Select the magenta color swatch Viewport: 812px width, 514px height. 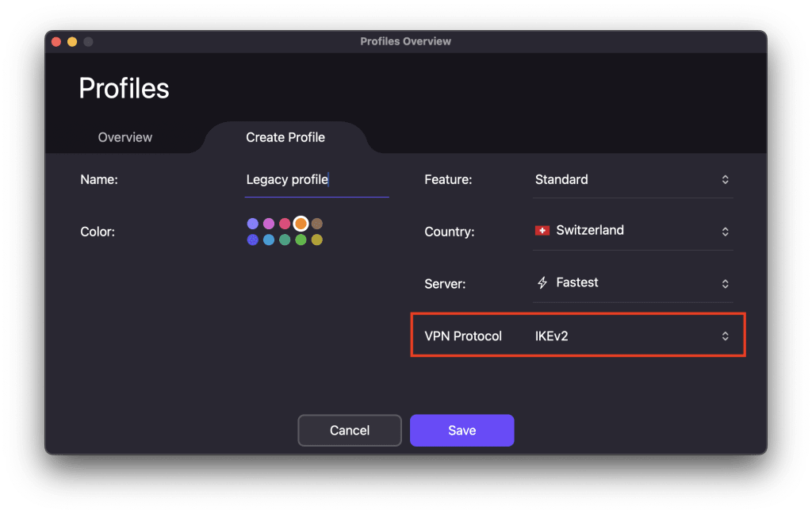[269, 224]
